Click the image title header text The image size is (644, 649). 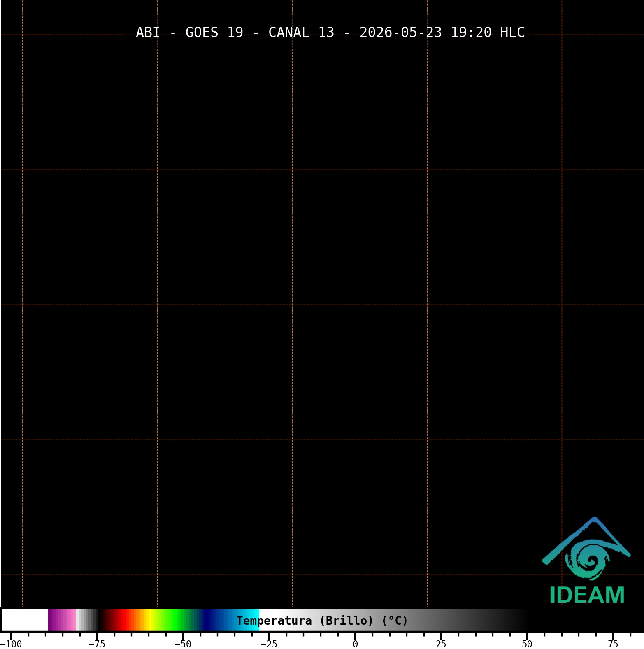(330, 32)
